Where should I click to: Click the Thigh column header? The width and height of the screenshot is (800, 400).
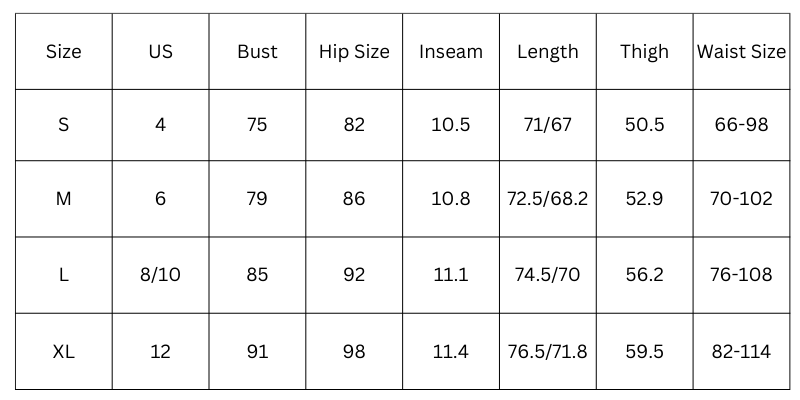(644, 52)
